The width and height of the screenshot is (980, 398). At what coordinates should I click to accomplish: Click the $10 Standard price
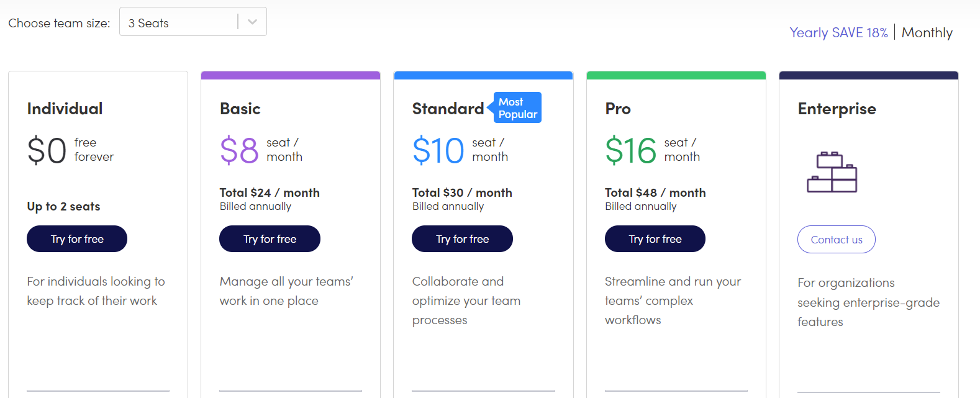tap(438, 151)
